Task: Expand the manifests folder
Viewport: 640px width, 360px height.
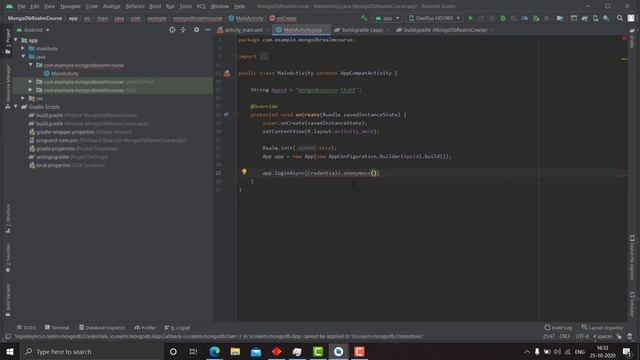Action: pyautogui.click(x=23, y=48)
